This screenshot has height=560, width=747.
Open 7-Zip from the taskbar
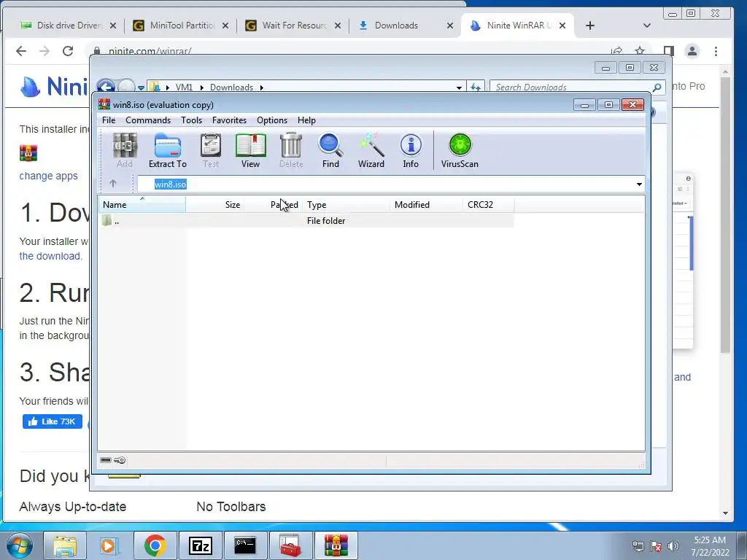pyautogui.click(x=200, y=545)
